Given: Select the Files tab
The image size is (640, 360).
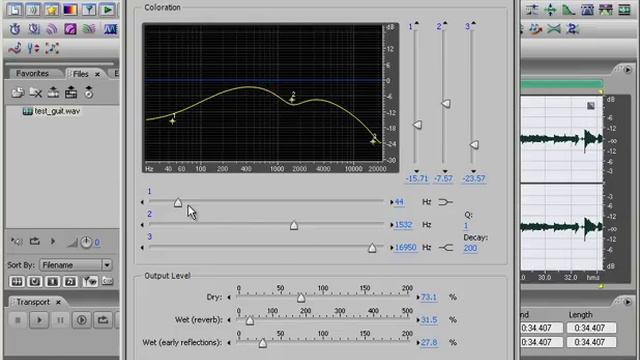Looking at the screenshot, I should click(80, 74).
